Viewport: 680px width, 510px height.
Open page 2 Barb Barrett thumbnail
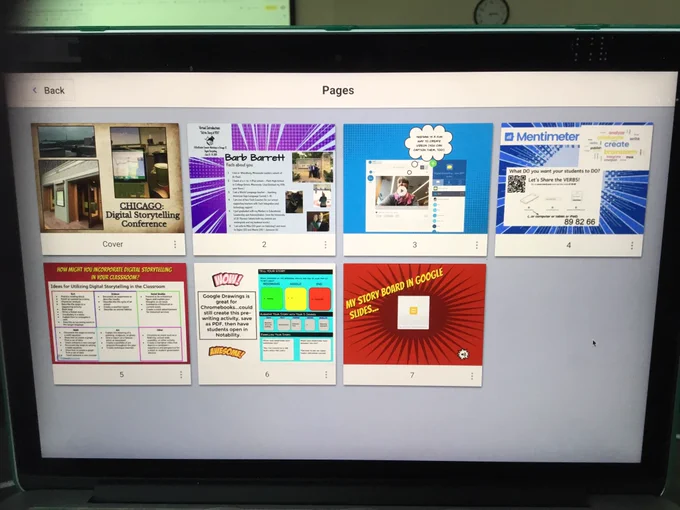point(261,179)
